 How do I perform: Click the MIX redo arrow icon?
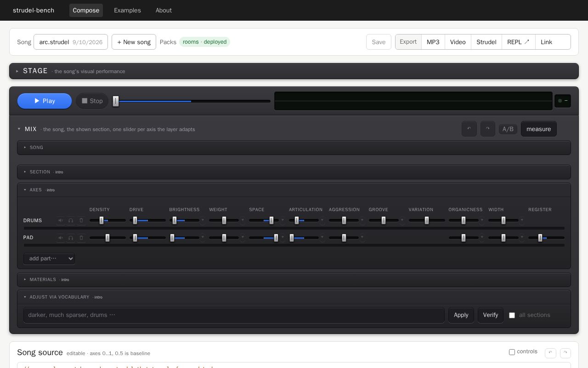487,129
